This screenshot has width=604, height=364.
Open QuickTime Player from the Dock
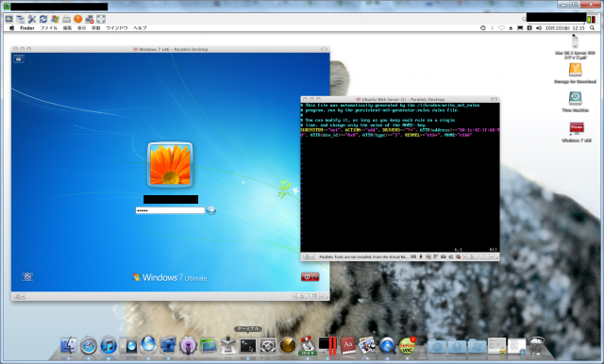[x=387, y=345]
